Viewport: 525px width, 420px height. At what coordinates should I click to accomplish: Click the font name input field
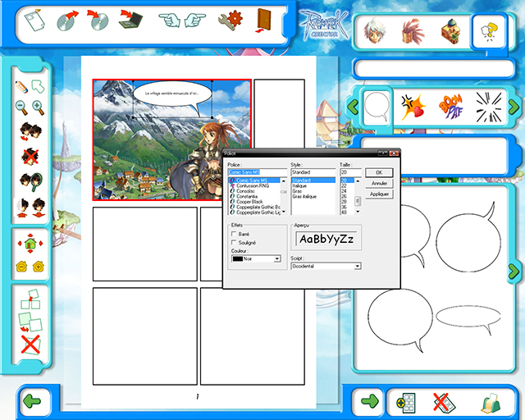click(258, 172)
